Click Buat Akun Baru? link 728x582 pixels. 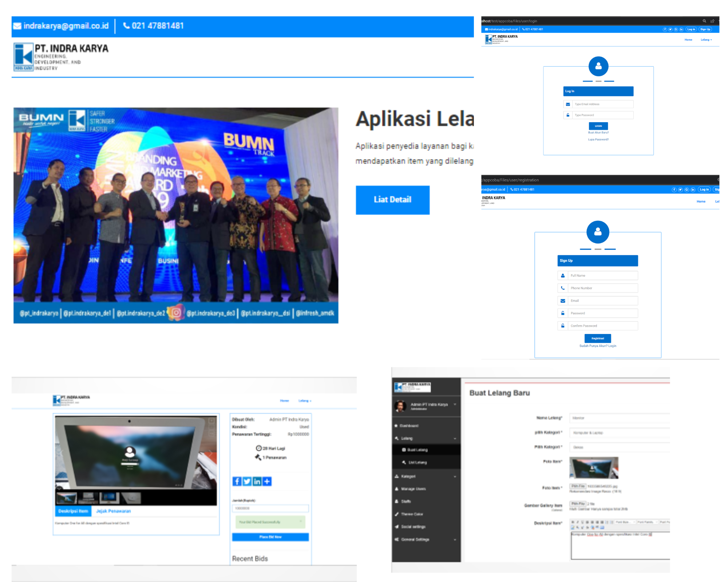[598, 132]
